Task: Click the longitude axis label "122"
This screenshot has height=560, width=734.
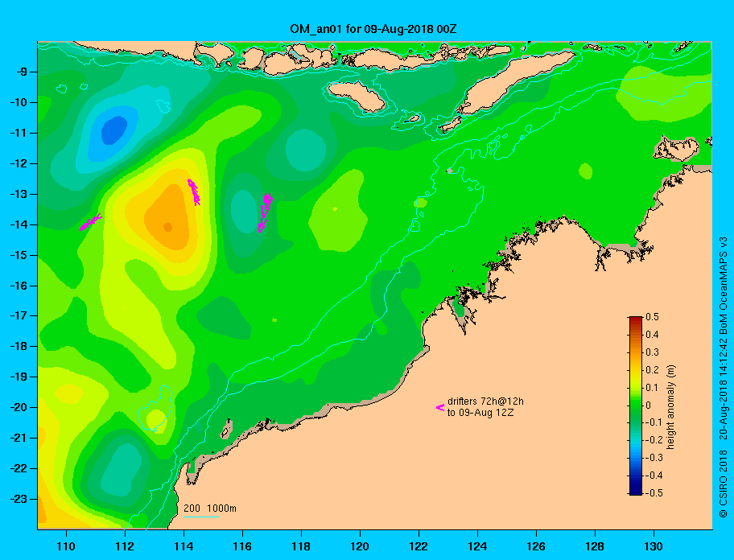Action: pyautogui.click(x=419, y=546)
